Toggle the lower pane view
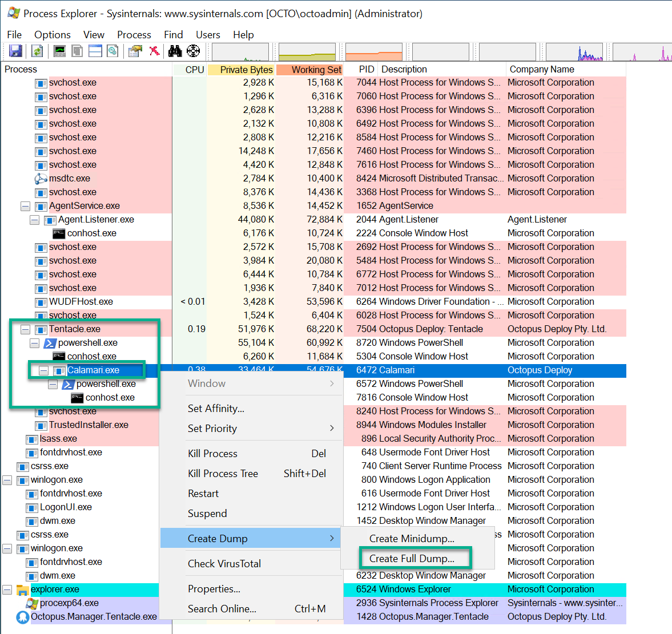672x634 pixels. 95,51
